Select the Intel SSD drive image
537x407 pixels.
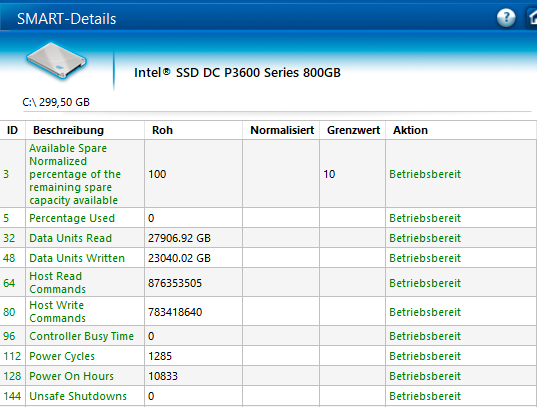[x=57, y=61]
